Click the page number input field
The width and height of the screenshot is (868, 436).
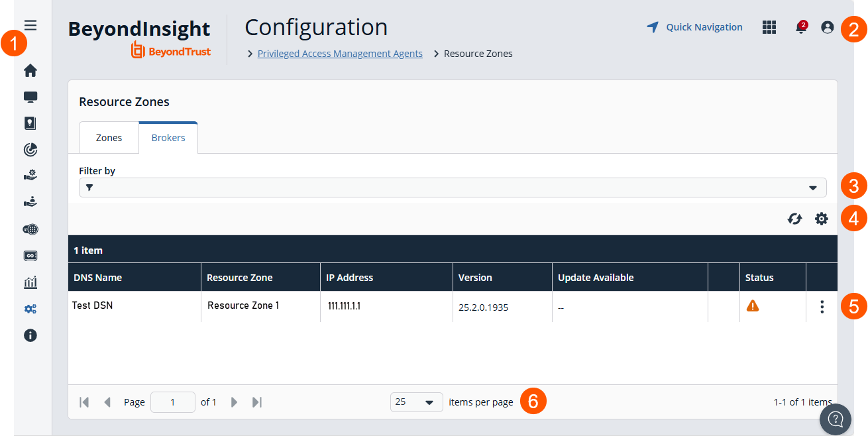173,402
